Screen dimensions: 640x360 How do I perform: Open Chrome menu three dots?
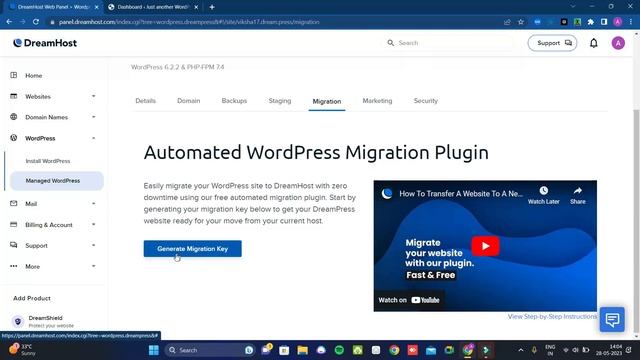point(631,22)
